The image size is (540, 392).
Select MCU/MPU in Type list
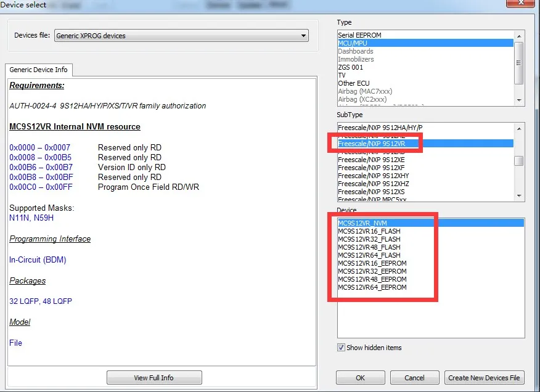[x=425, y=43]
